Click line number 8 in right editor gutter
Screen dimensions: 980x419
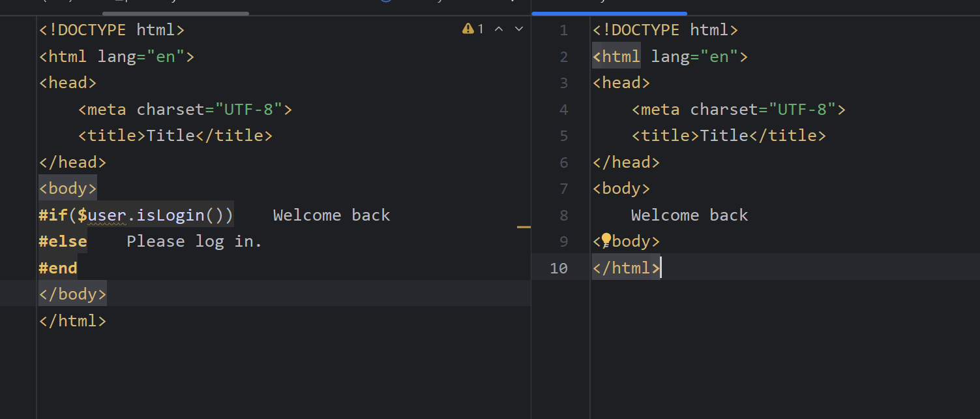click(x=564, y=215)
